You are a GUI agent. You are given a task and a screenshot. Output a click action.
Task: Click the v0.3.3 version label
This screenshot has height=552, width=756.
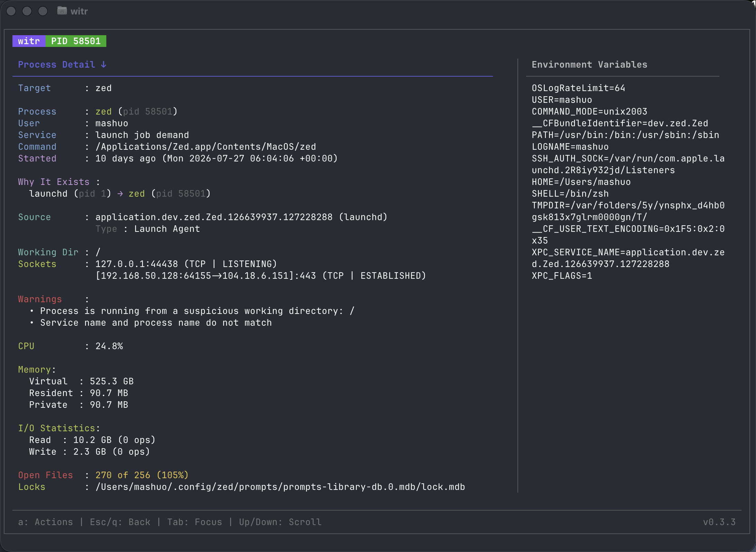719,522
